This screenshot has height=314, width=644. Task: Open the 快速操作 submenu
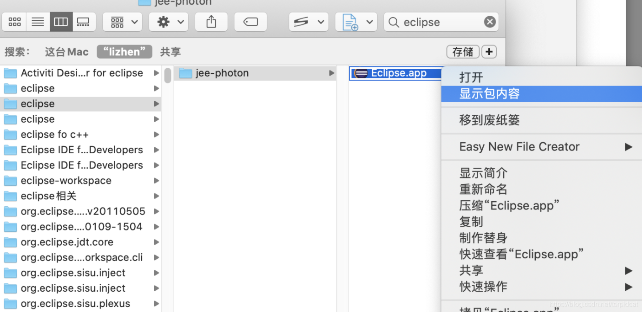541,287
